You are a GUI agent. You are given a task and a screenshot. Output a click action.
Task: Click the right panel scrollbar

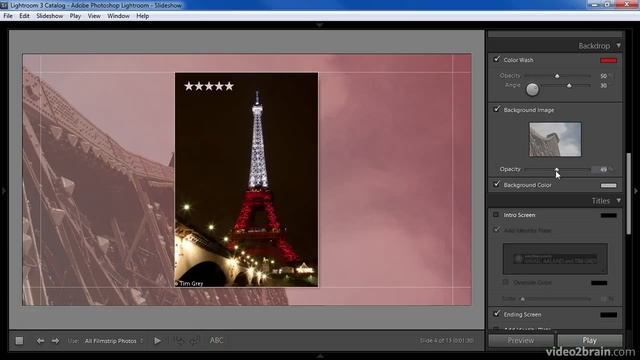(629, 193)
